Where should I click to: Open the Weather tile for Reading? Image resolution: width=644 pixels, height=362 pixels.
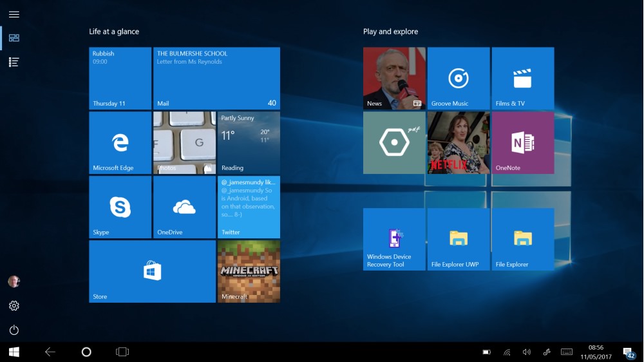249,142
